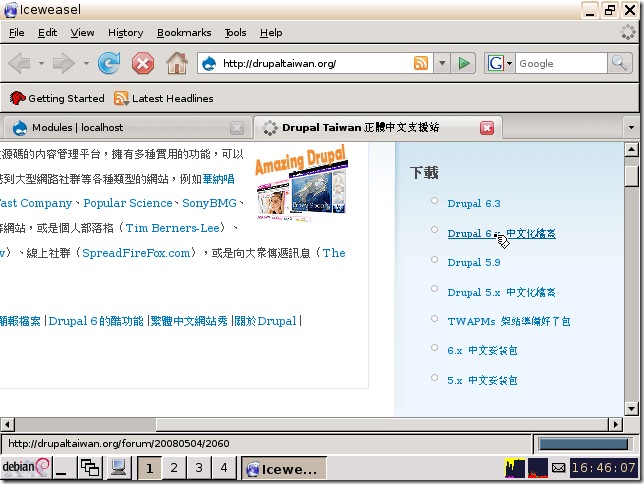Click the Back navigation arrow

[x=19, y=64]
